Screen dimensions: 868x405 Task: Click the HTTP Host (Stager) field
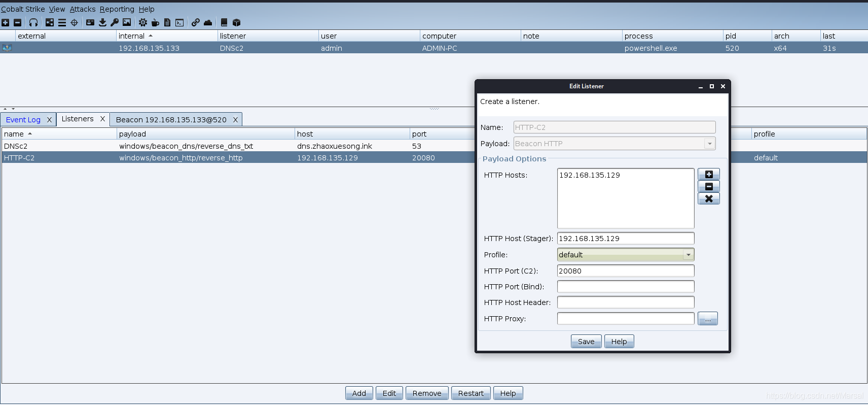pos(626,239)
